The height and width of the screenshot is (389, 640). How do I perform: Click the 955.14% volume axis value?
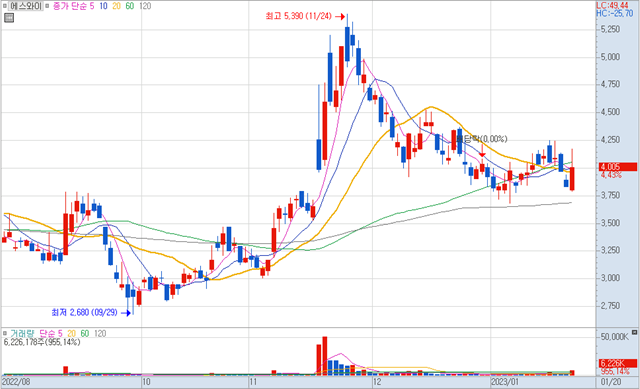point(615,371)
